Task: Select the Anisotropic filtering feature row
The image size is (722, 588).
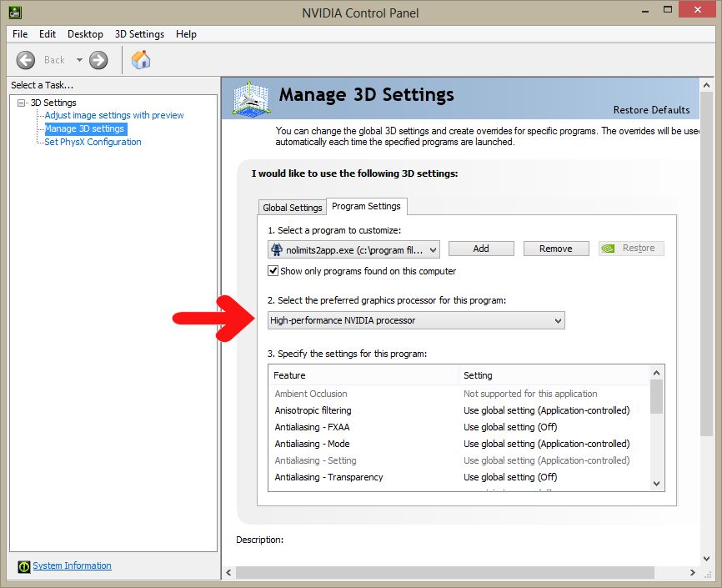Action: [313, 410]
